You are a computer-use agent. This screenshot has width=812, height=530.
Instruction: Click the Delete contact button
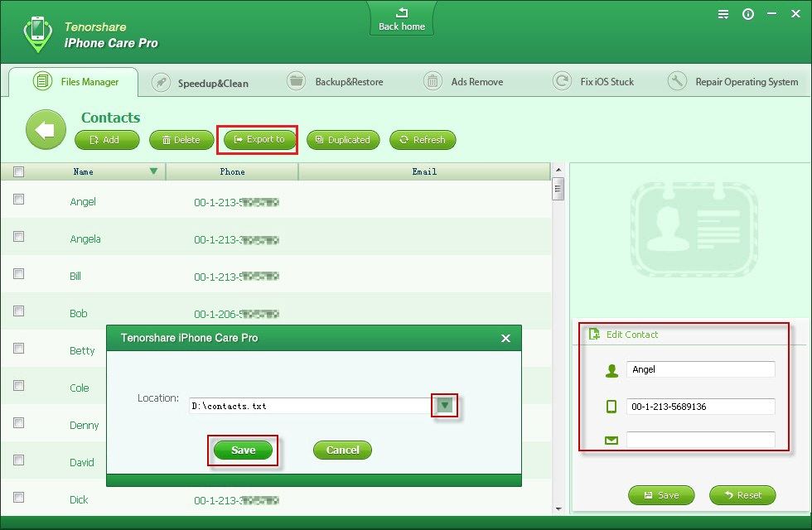181,140
